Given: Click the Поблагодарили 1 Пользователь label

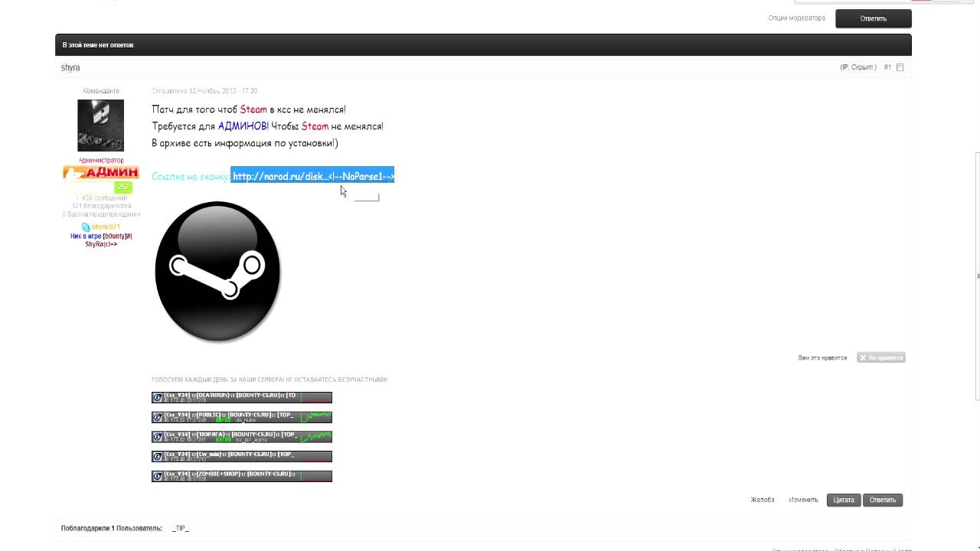Looking at the screenshot, I should click(x=111, y=528).
